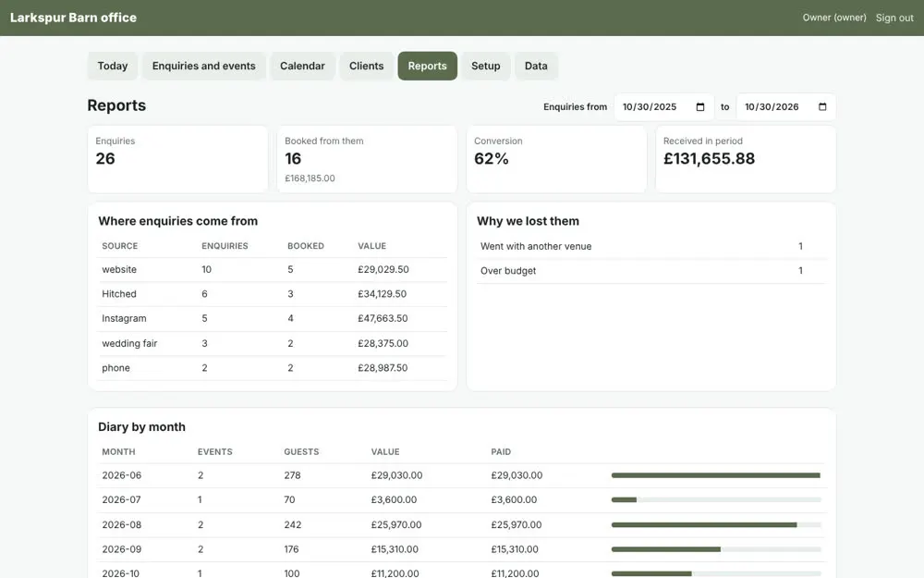Viewport: 924px width, 578px height.
Task: Select the Hitched source row
Action: point(273,294)
